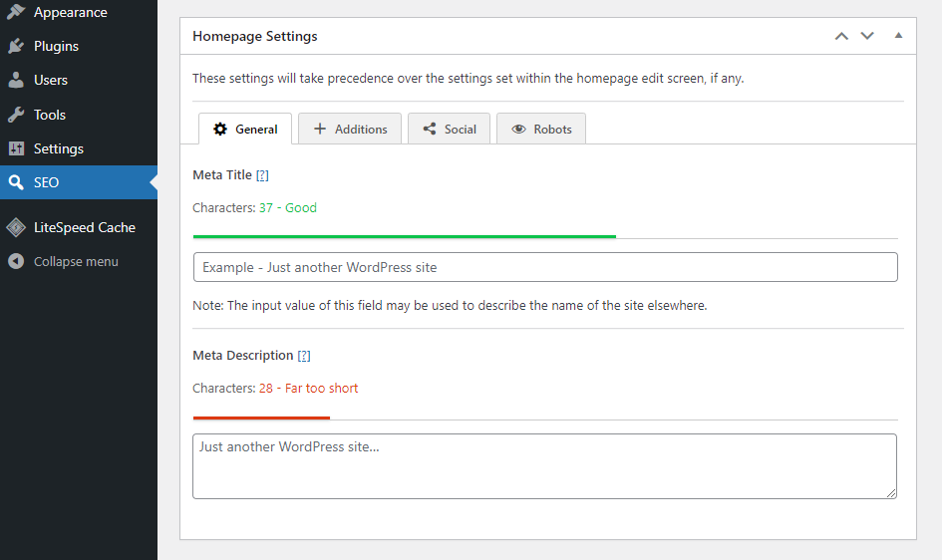The height and width of the screenshot is (560, 942).
Task: Move Homepage Settings panel up
Action: [841, 36]
